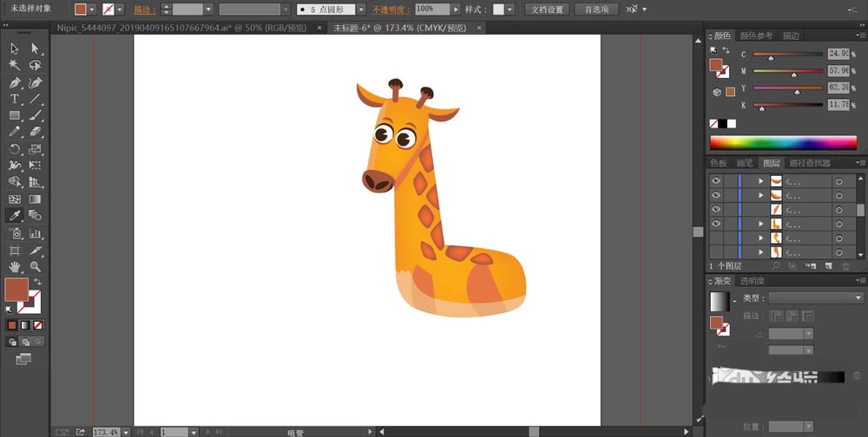Open the 路径查找器 pathfinder tab
Viewport: 868px width, 437px height.
(x=810, y=163)
